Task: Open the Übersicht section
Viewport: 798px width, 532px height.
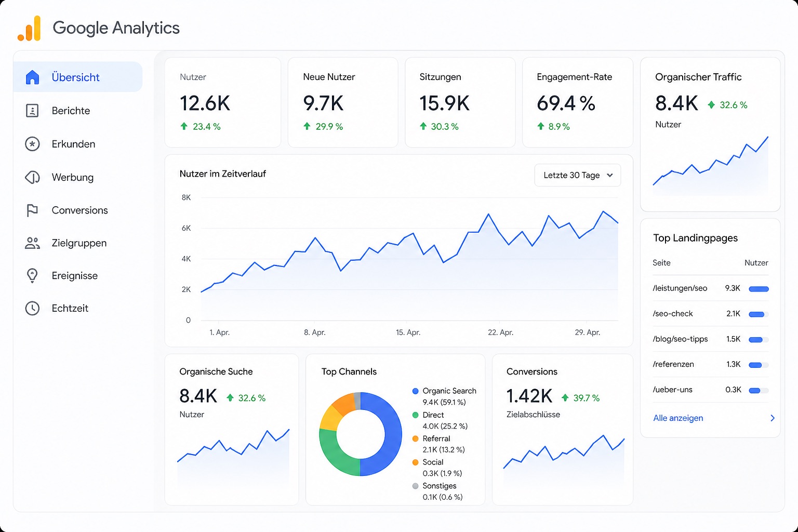Action: point(78,77)
